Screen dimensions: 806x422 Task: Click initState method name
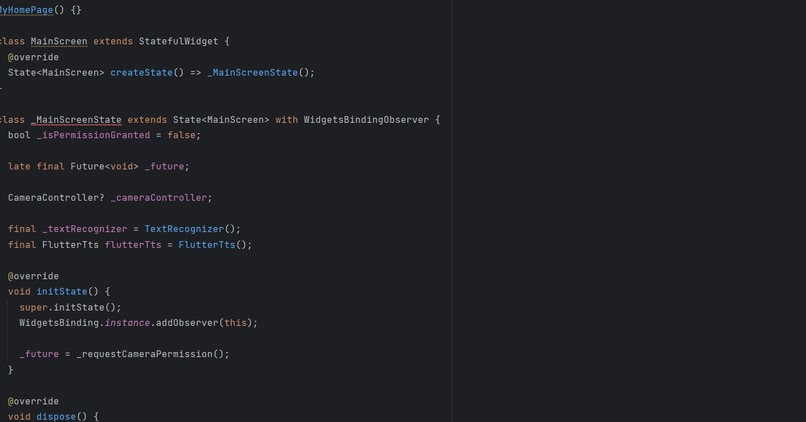tap(62, 291)
